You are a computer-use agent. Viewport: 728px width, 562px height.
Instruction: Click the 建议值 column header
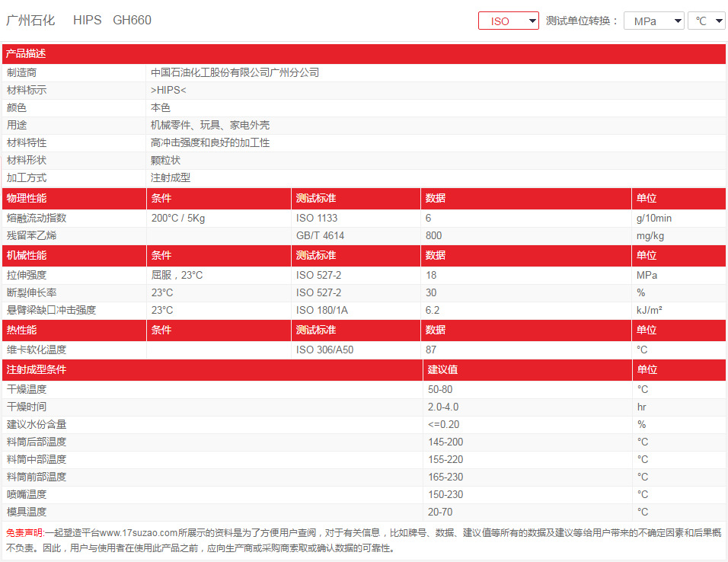(x=442, y=369)
